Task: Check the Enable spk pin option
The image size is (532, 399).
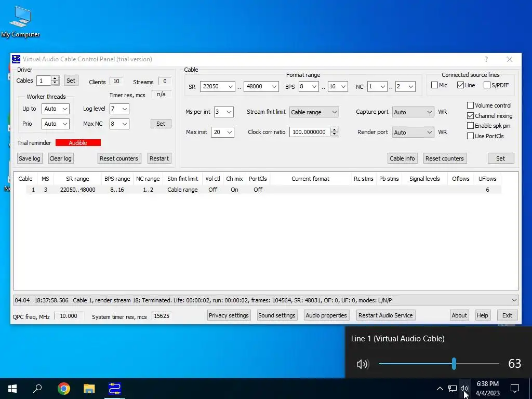Action: pos(470,126)
